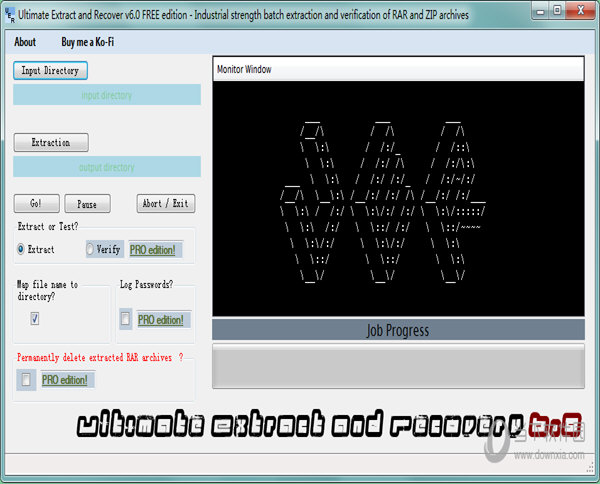This screenshot has height=484, width=600.
Task: Toggle Map file name to directory checkbox
Action: [35, 318]
